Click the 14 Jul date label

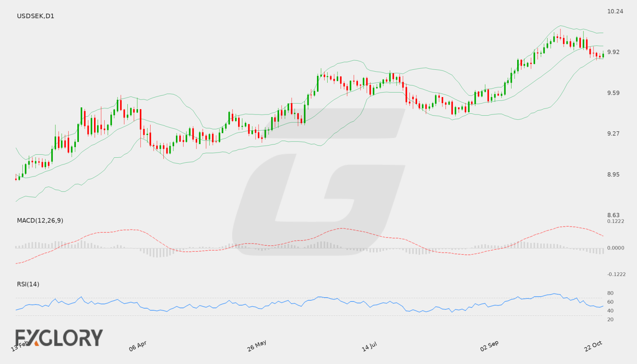tap(369, 347)
